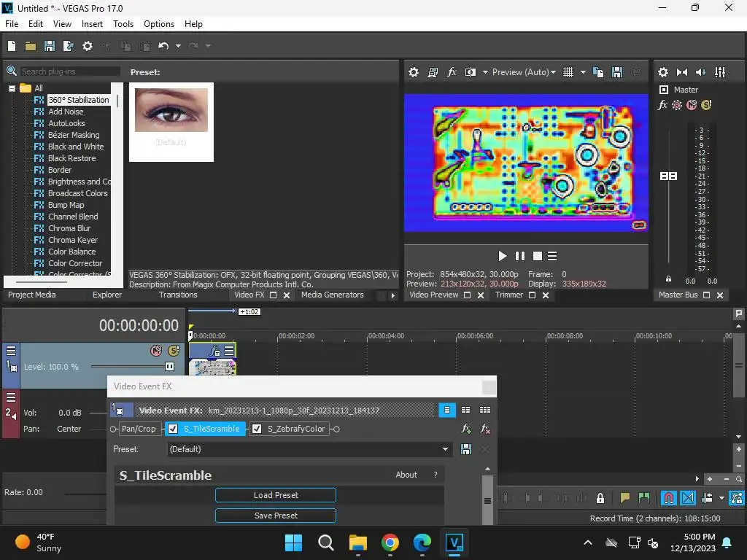Open the Render As icon
Viewport: 747px width, 560px height.
pos(69,46)
